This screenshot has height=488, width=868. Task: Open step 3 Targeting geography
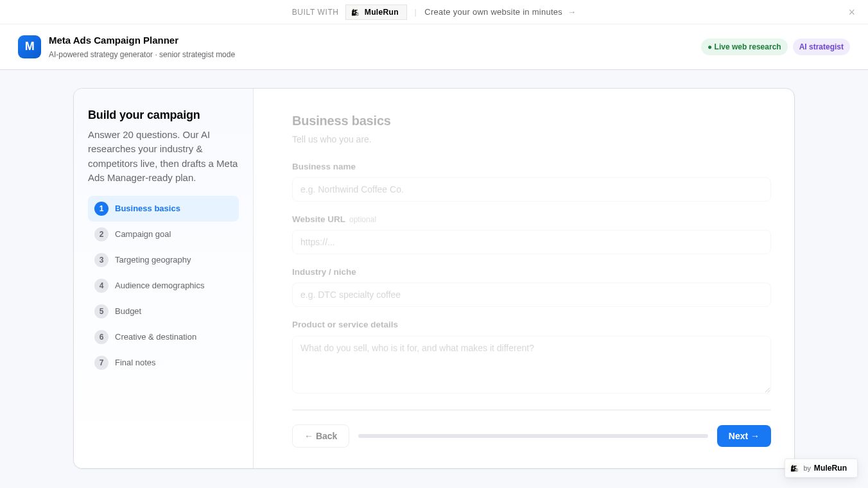[163, 260]
